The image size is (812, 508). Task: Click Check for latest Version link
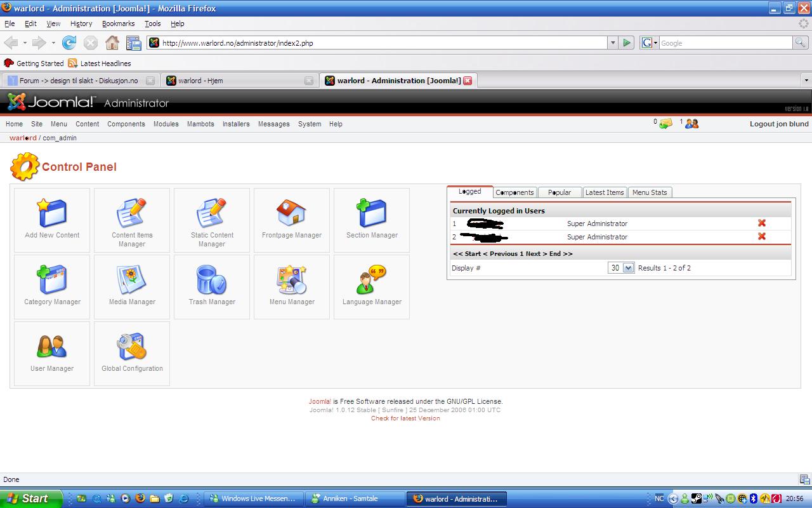[x=405, y=418]
